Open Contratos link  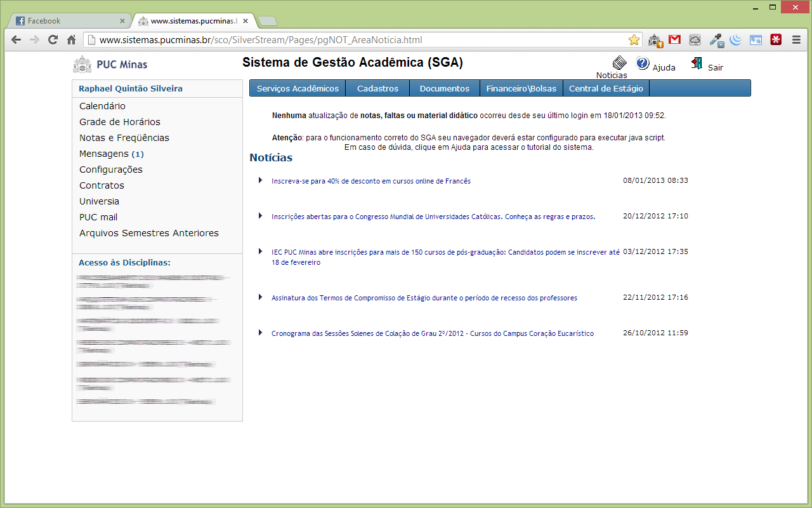[101, 185]
